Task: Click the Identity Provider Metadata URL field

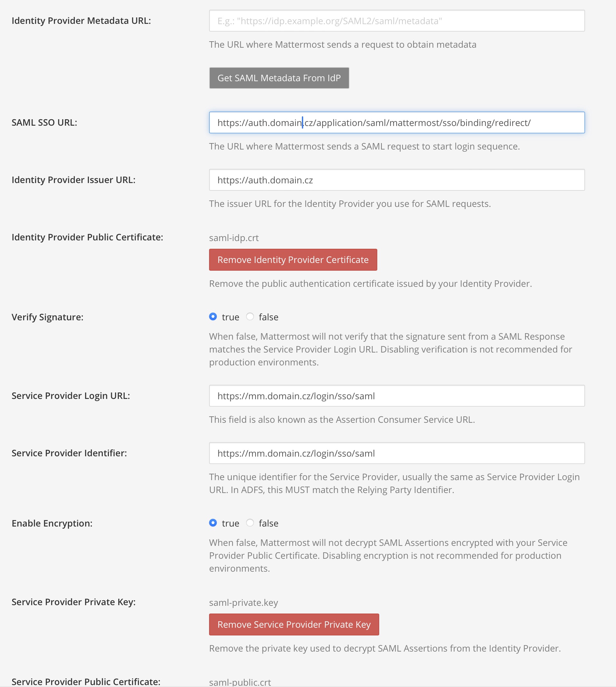Action: (x=396, y=21)
